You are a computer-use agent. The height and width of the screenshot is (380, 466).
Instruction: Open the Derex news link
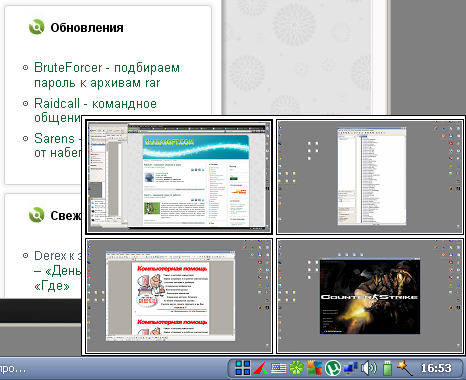(57, 270)
